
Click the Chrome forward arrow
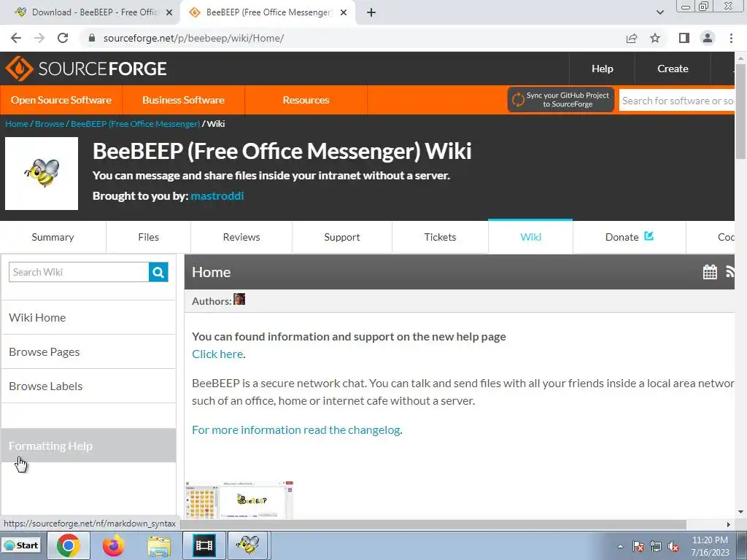click(39, 38)
